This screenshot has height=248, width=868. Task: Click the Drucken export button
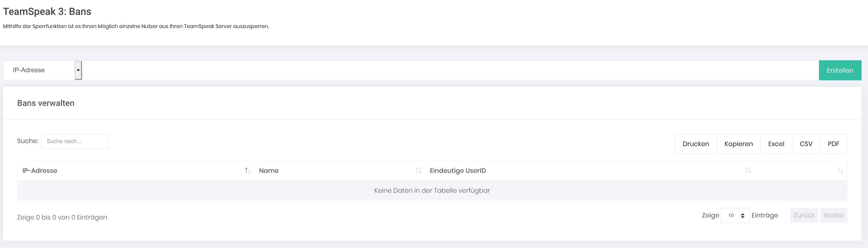pyautogui.click(x=696, y=144)
